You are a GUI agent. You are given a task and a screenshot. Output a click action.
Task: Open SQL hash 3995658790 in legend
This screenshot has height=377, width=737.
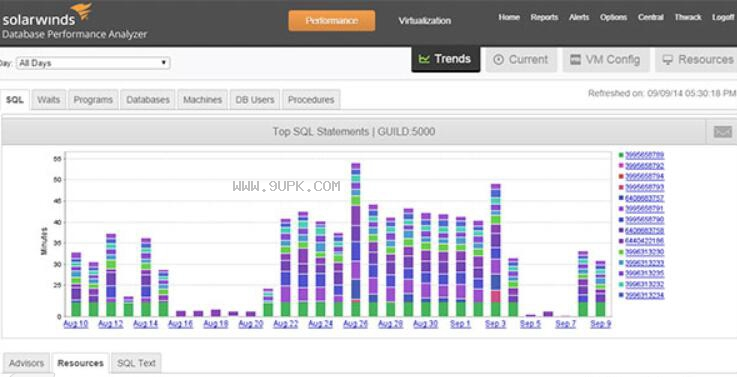click(644, 220)
